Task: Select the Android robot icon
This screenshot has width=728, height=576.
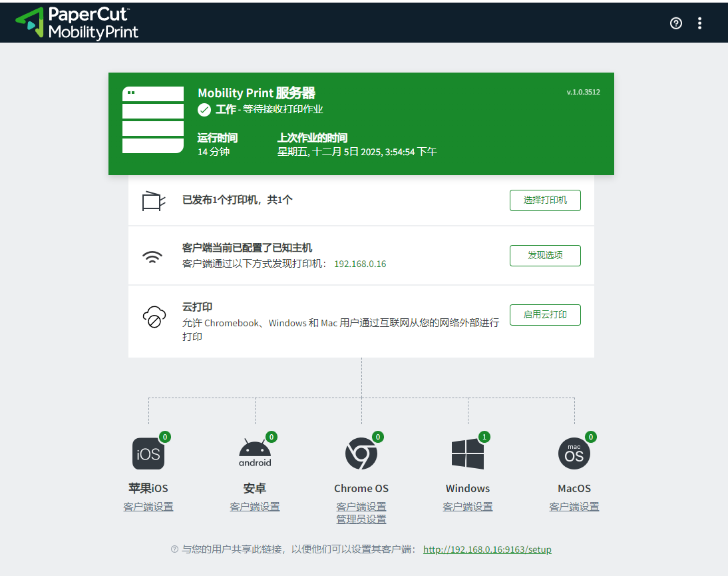Action: (x=255, y=454)
